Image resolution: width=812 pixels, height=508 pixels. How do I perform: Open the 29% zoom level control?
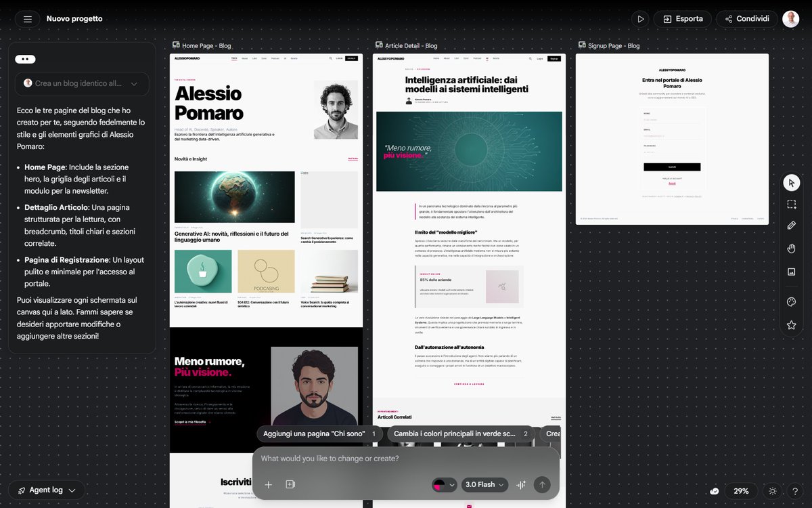(741, 491)
